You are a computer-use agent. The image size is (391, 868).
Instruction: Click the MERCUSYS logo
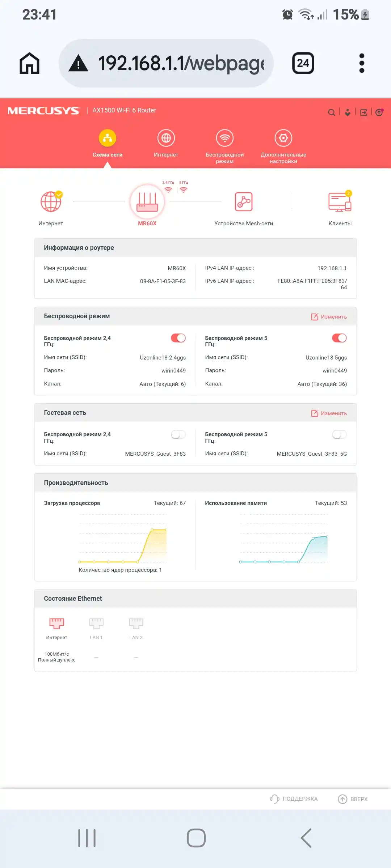tap(43, 111)
